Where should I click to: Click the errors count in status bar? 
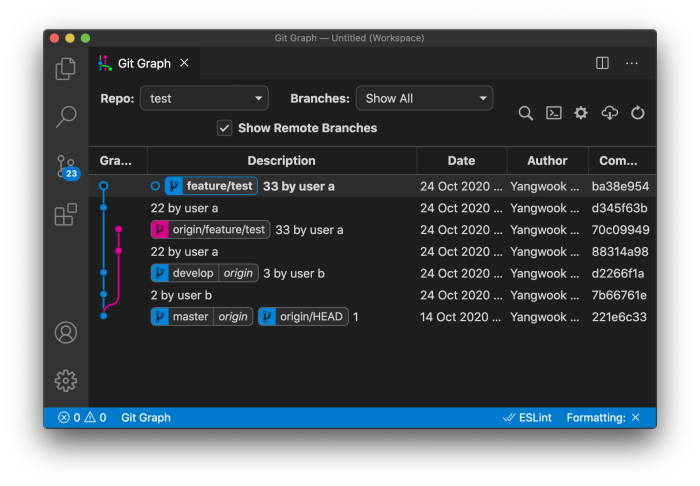[69, 417]
